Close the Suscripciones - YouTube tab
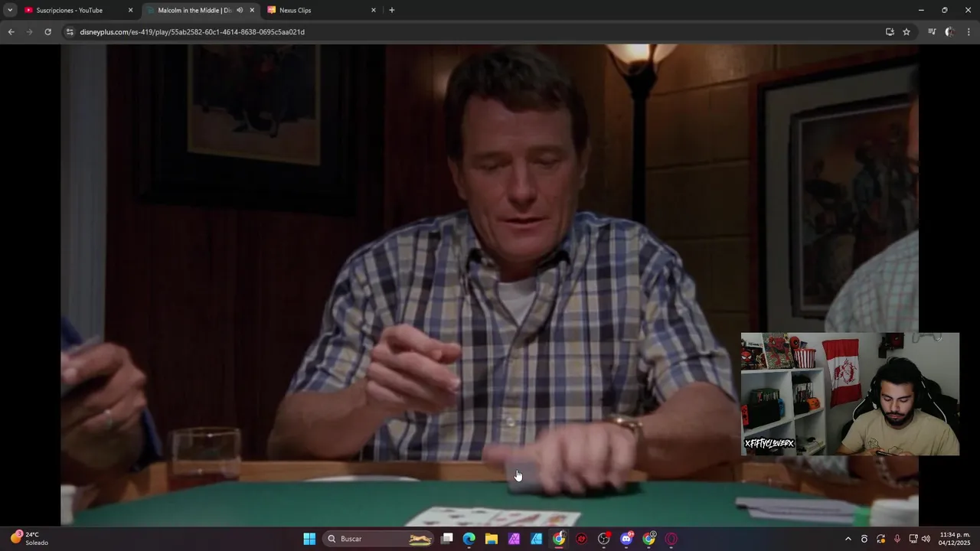 coord(130,11)
